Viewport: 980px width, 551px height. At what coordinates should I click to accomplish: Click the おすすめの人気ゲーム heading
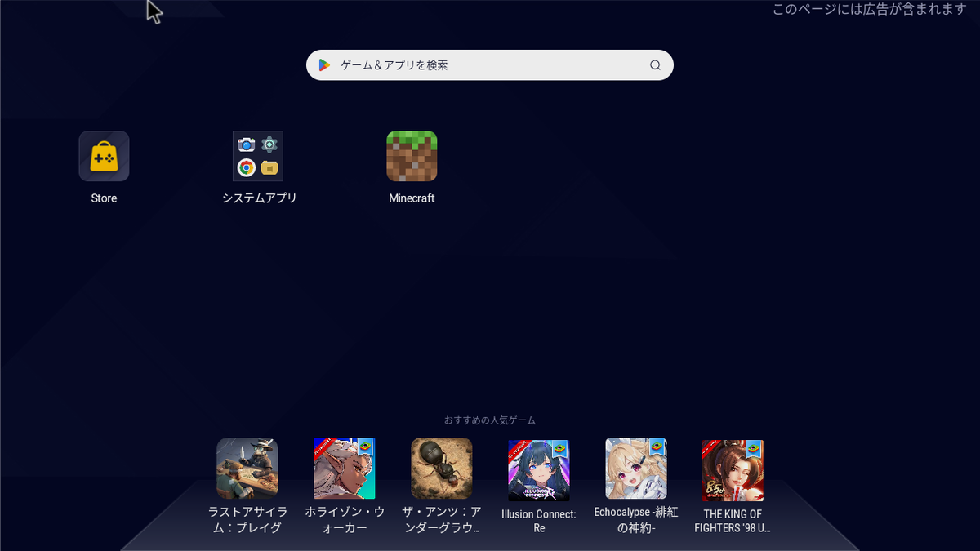(490, 420)
